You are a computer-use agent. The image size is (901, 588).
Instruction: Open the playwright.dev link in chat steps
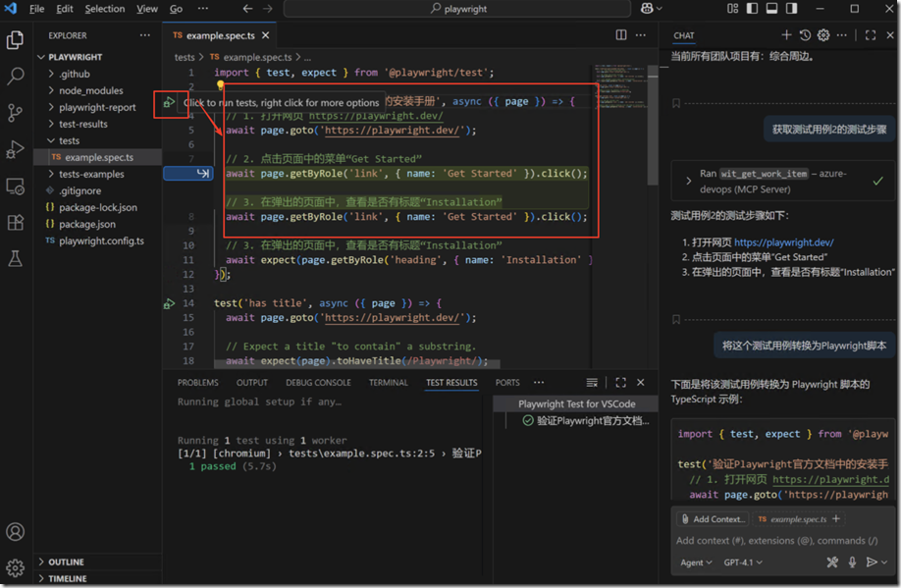click(x=783, y=242)
